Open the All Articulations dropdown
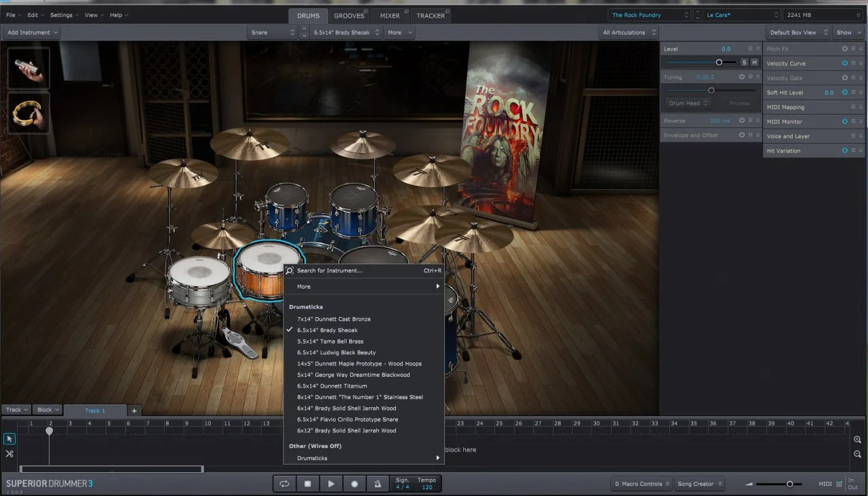868x496 pixels. coord(629,33)
